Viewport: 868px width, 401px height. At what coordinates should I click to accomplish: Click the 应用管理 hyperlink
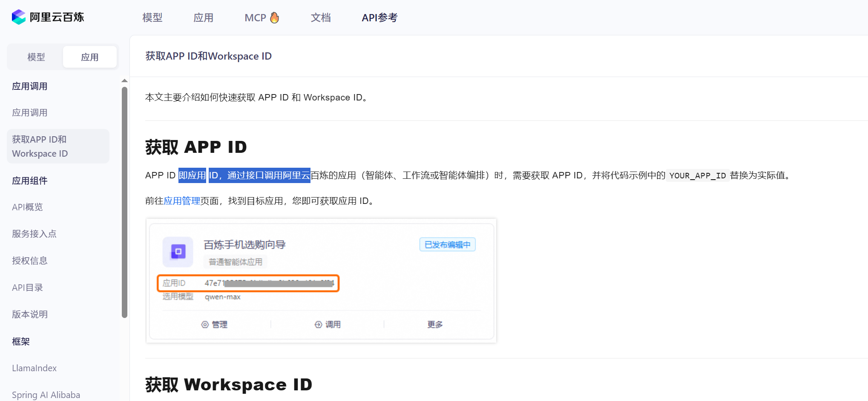(x=182, y=201)
